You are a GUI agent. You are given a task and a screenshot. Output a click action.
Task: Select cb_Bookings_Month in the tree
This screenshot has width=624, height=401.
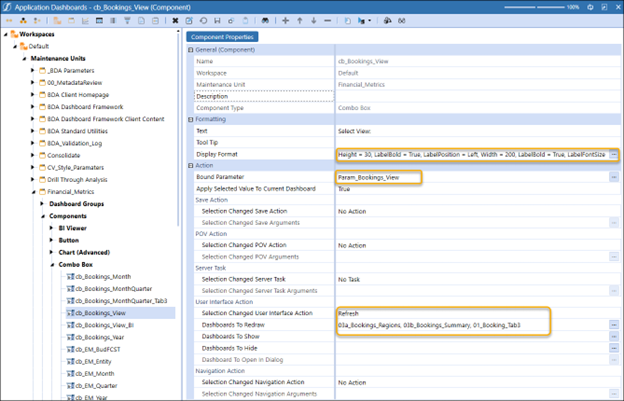[103, 277]
